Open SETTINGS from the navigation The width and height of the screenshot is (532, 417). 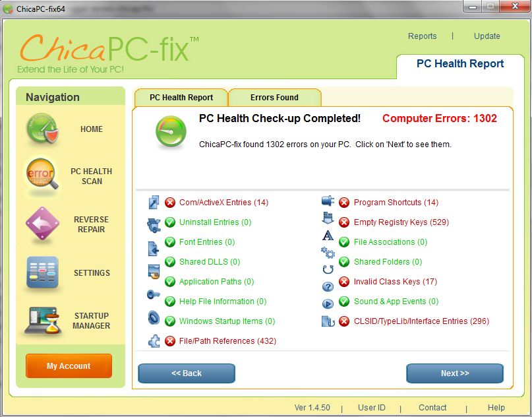92,273
